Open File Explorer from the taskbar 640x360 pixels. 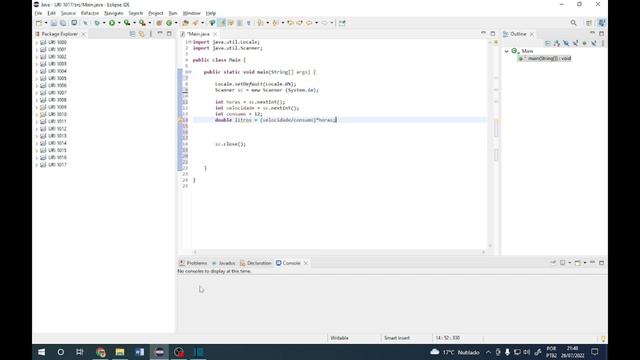tap(120, 352)
